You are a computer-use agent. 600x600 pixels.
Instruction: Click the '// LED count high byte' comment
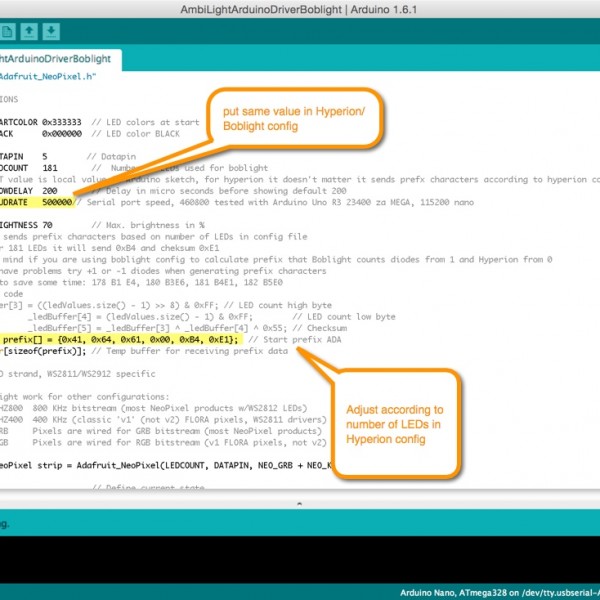[278, 305]
